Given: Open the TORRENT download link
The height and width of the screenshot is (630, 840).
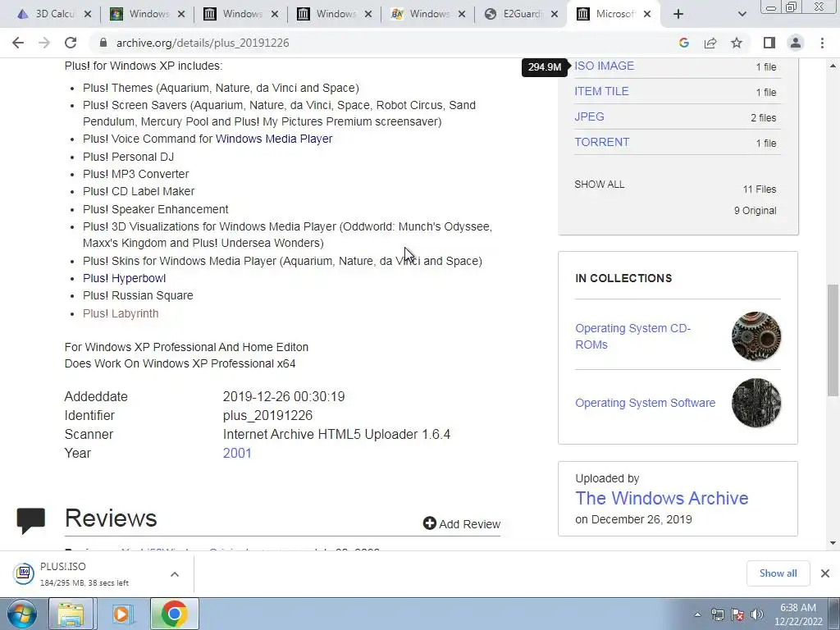Looking at the screenshot, I should [x=602, y=143].
